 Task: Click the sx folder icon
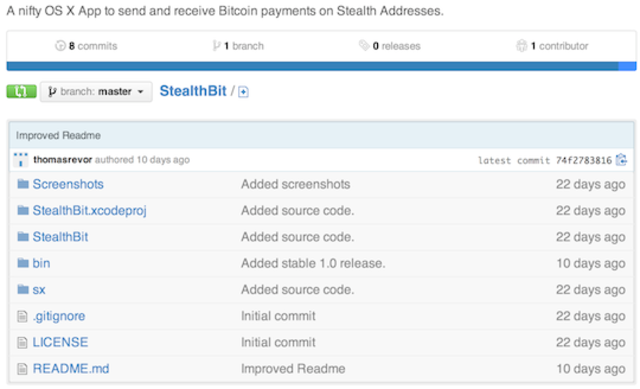(23, 289)
